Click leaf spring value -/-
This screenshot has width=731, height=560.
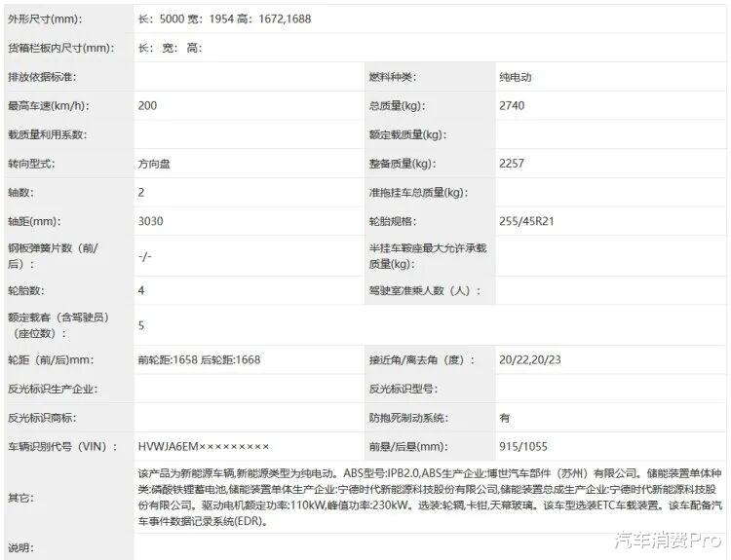[x=144, y=256]
